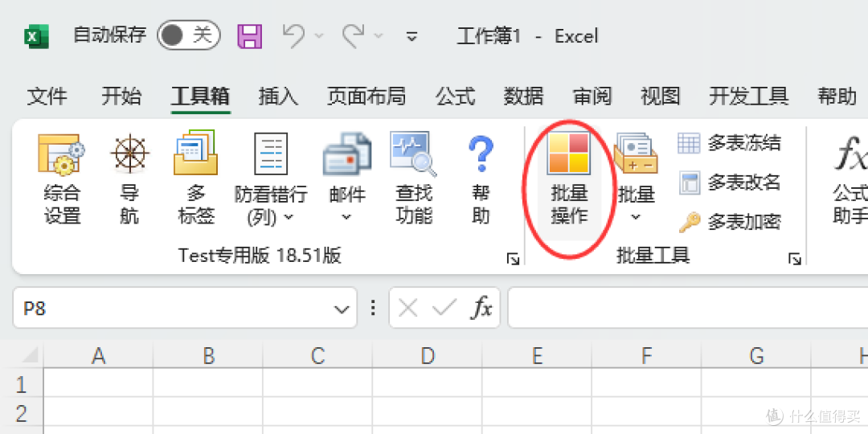The width and height of the screenshot is (868, 434).
Task: Save the workbook with purple disk icon
Action: pos(250,36)
